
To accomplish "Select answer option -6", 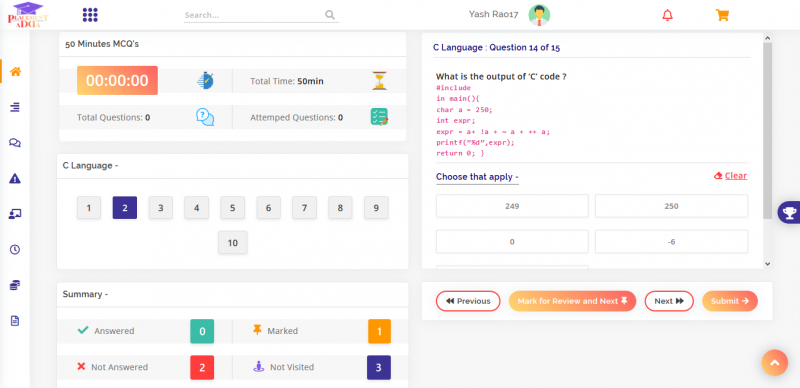I will coord(671,241).
